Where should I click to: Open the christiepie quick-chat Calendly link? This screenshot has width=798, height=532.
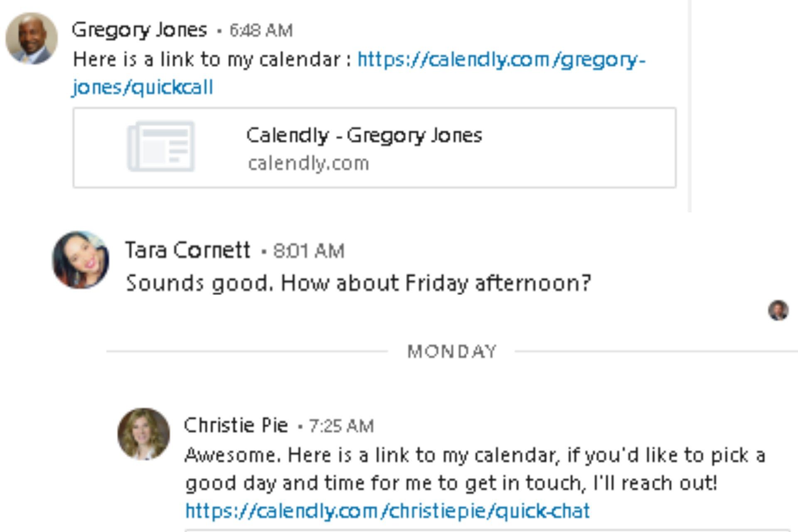(387, 511)
